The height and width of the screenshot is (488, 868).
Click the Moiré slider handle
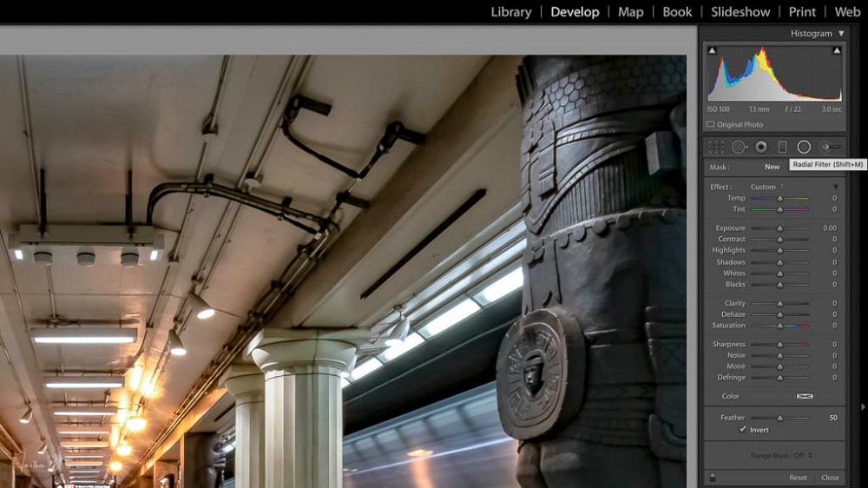(x=780, y=366)
